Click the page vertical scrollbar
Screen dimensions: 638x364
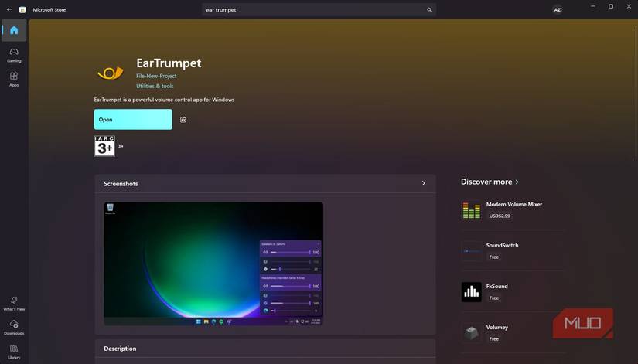[636, 91]
